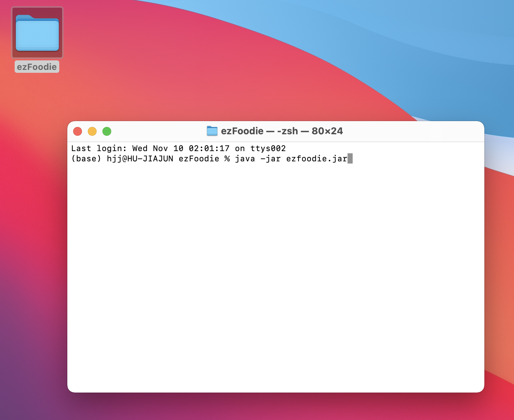Screen dimensions: 514x420
Task: Click the empty white area inside Terminal
Action: pos(275,274)
